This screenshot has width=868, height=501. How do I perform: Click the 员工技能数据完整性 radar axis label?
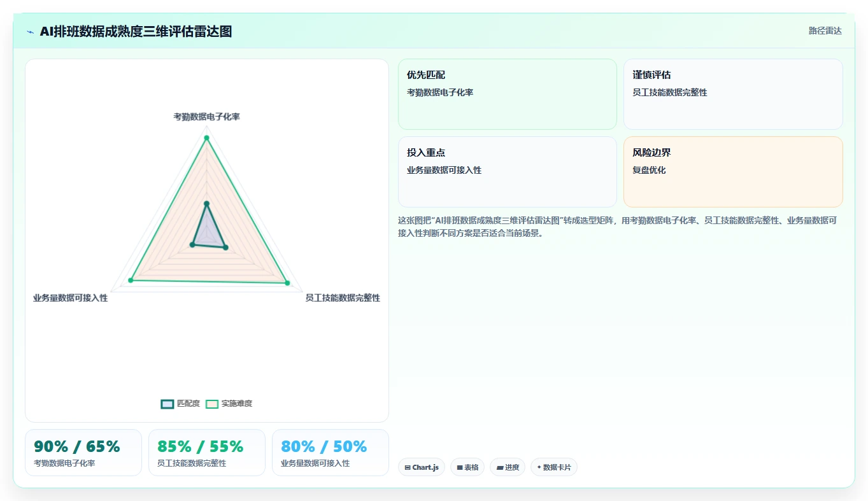pos(343,298)
